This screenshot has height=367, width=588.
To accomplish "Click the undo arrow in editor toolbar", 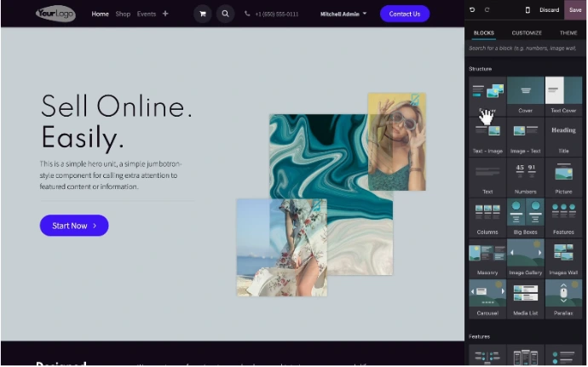I will click(472, 10).
